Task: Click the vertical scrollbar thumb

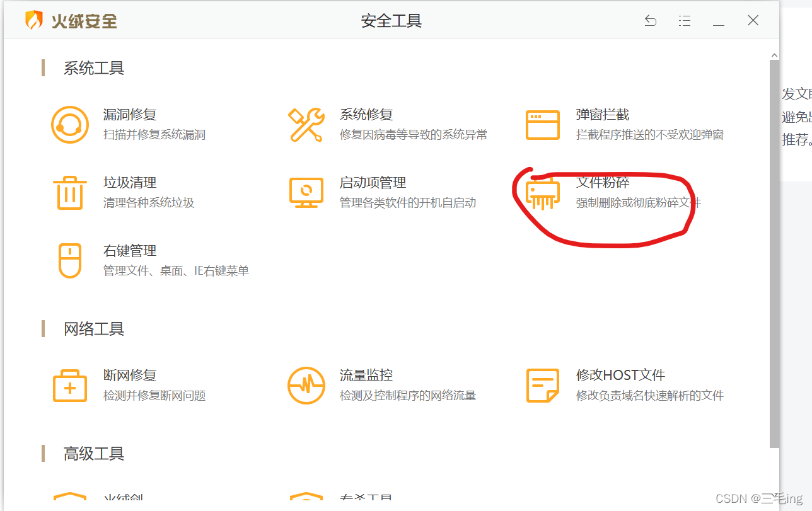Action: (774, 254)
